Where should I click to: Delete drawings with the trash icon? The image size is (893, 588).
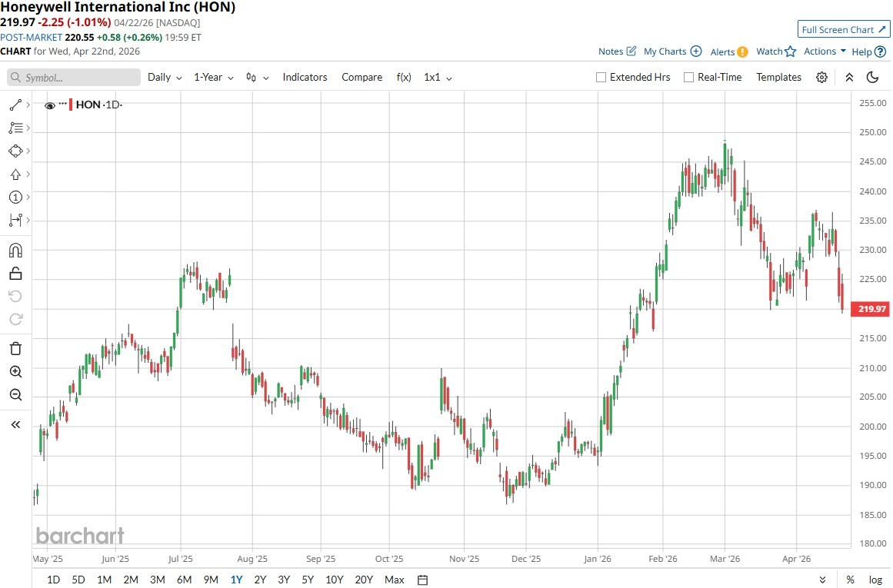pyautogui.click(x=15, y=348)
